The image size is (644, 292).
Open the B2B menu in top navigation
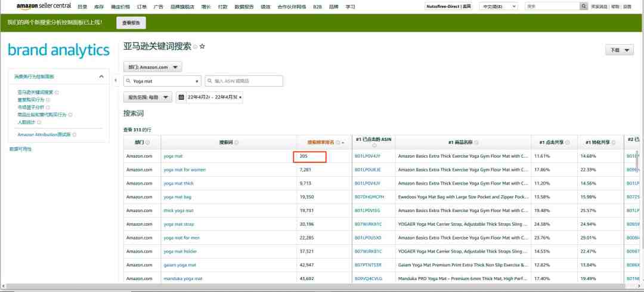[317, 7]
